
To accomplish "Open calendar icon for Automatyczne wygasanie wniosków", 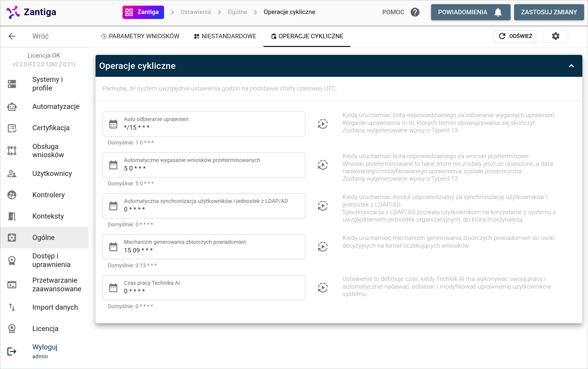I will (x=113, y=165).
